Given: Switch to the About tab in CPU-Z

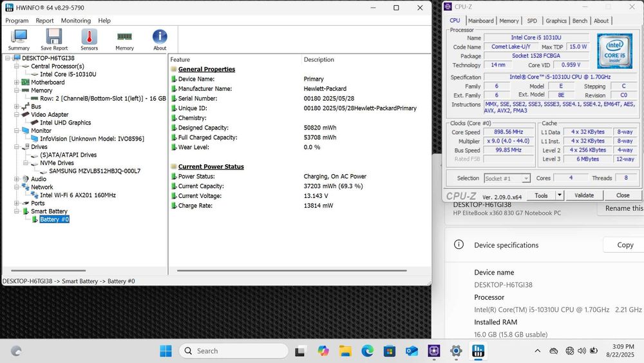Looking at the screenshot, I should coord(601,21).
